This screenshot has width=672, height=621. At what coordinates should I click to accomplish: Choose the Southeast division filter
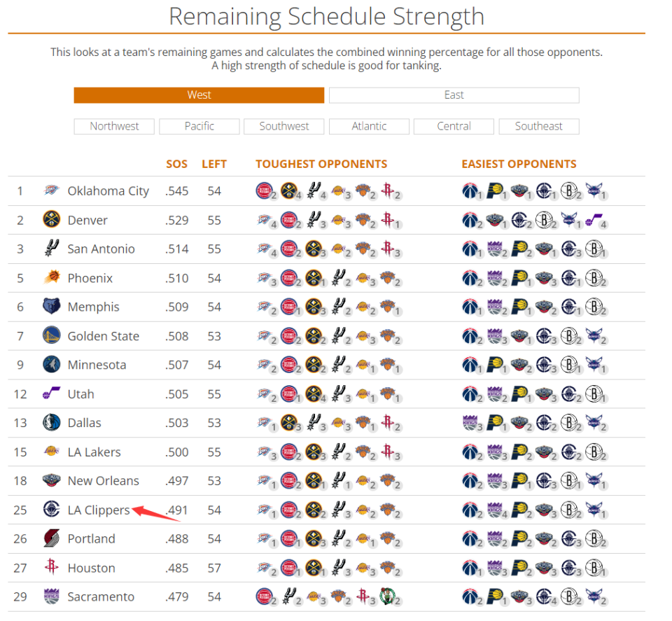[538, 126]
